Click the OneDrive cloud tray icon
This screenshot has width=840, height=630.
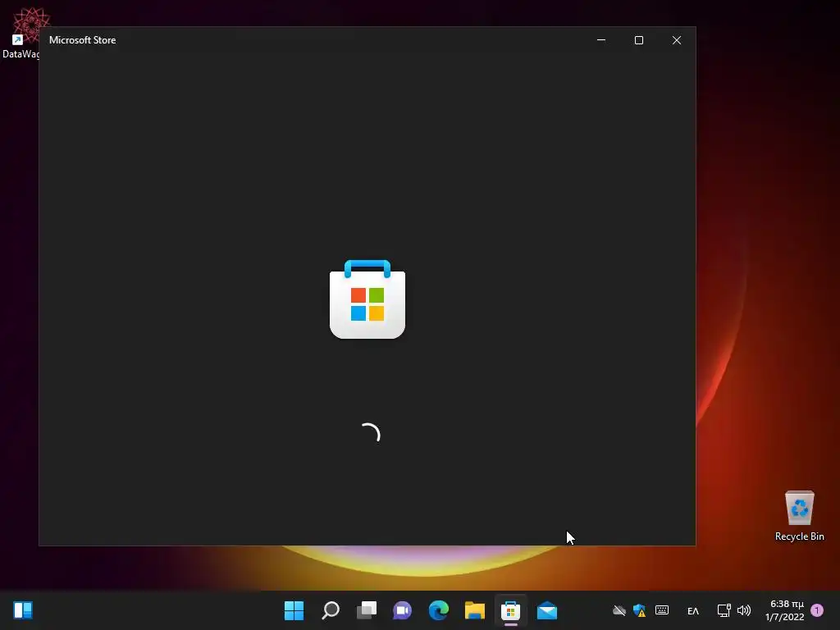[619, 610]
